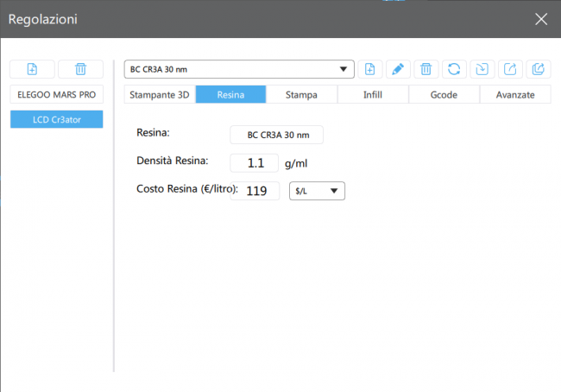Edit profile with the pencil icon
The width and height of the screenshot is (561, 392).
click(398, 69)
